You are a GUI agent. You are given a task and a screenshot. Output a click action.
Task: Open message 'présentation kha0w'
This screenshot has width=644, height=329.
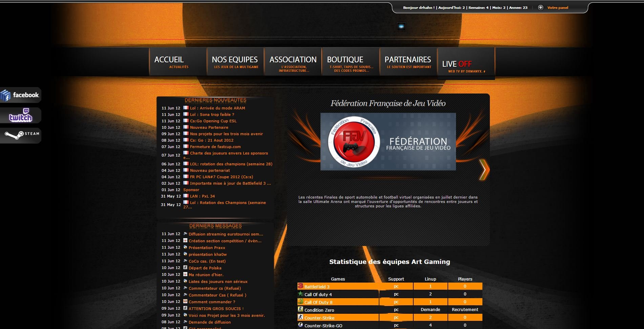pyautogui.click(x=208, y=254)
